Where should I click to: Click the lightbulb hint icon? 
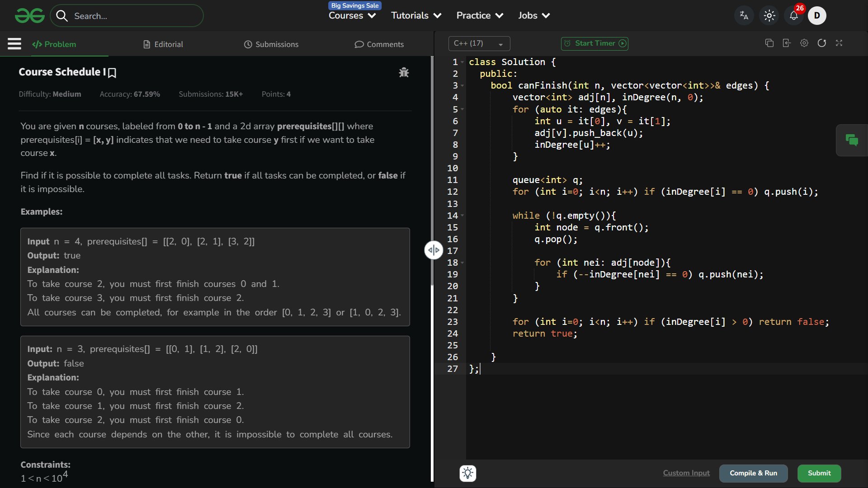click(x=467, y=473)
